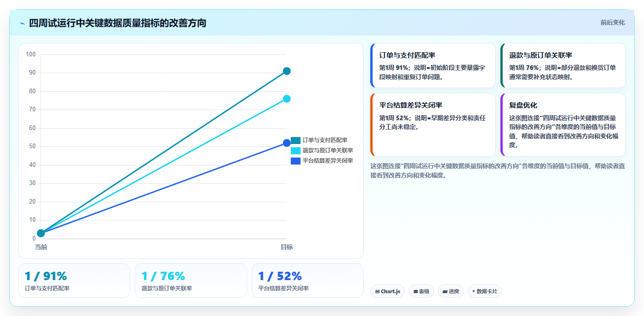Click the description paragraph below the info cards
This screenshot has height=316, width=644.
[498, 171]
